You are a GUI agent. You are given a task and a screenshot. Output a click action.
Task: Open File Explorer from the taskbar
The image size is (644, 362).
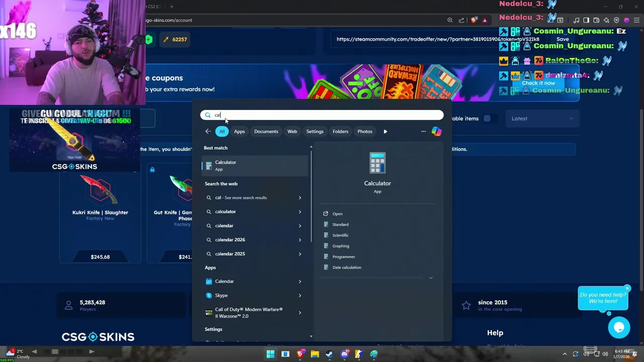315,354
